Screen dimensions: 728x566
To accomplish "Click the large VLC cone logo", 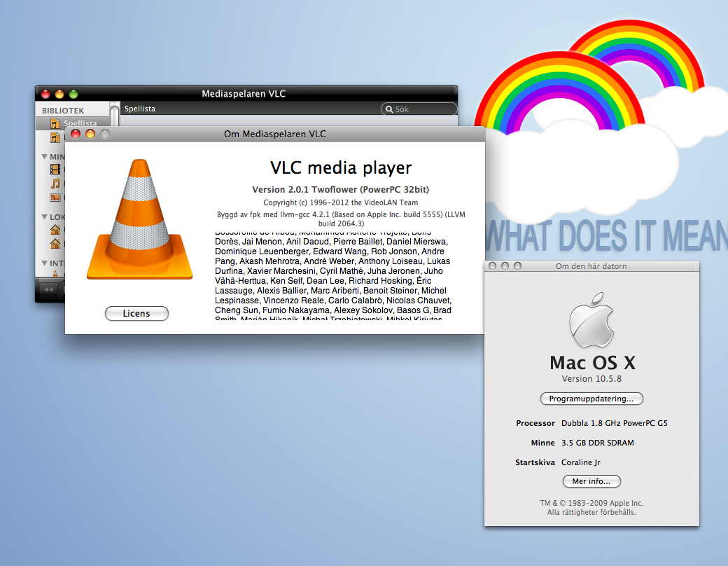I will (139, 219).
